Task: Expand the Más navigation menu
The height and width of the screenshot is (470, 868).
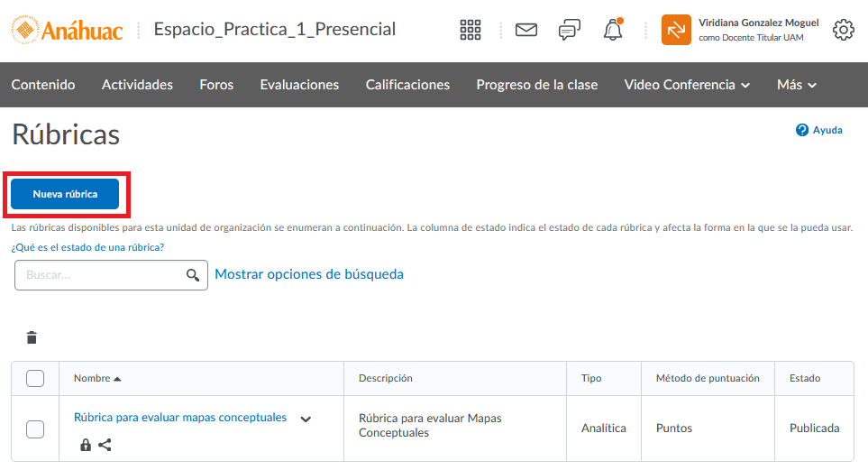Action: 797,85
